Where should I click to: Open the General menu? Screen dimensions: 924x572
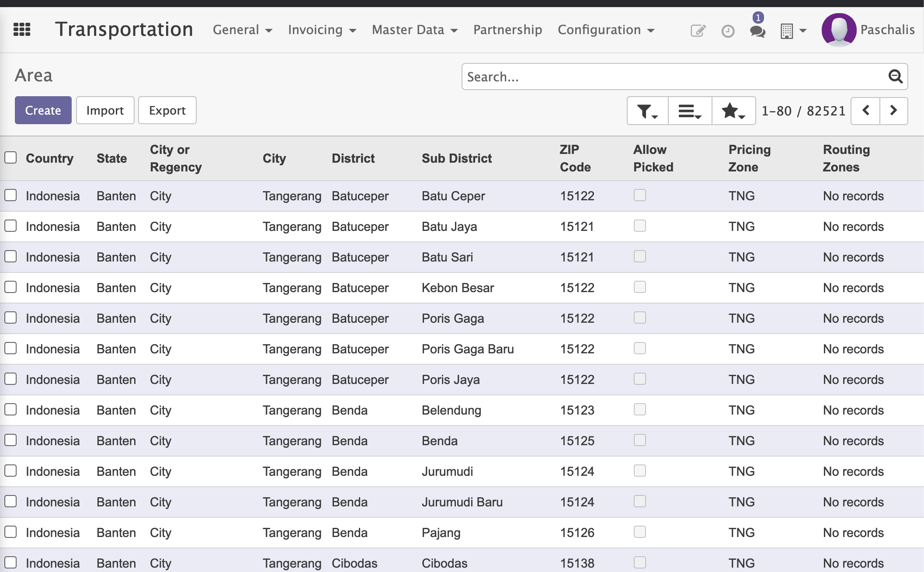point(243,30)
